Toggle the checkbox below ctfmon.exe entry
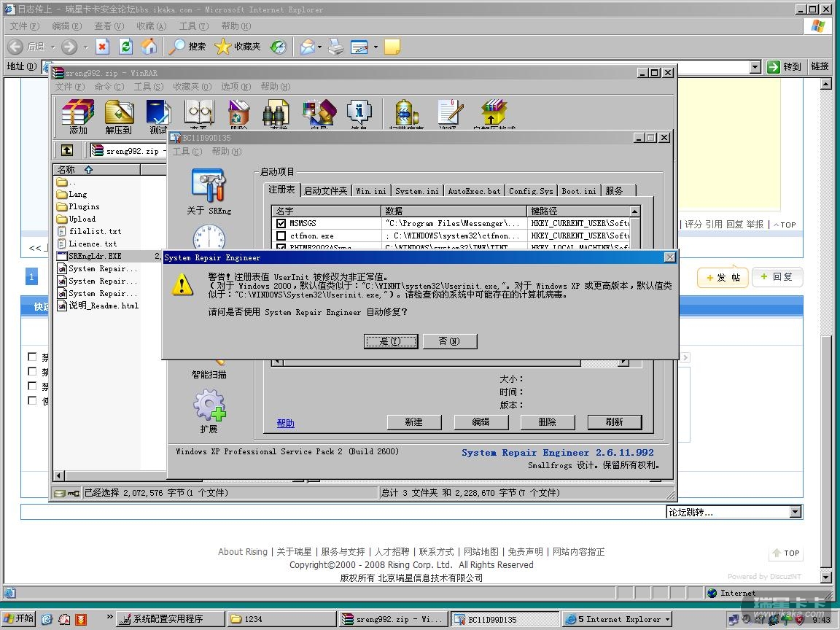Screen dimensions: 840x630 [x=281, y=247]
